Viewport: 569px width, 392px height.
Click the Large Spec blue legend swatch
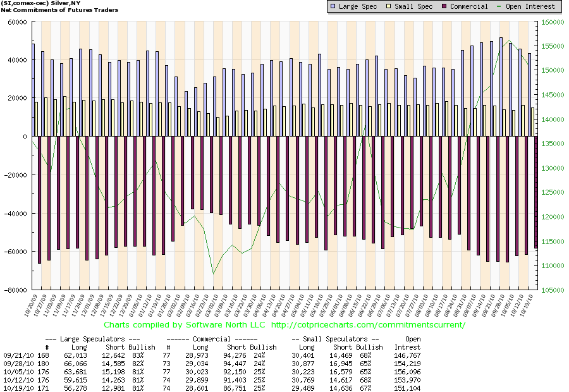coord(334,6)
